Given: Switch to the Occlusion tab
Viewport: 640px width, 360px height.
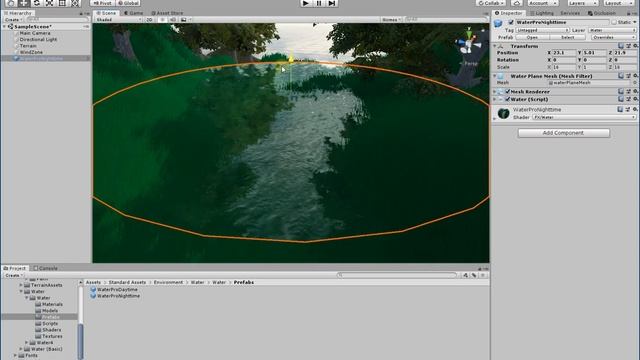Looking at the screenshot, I should click(602, 13).
